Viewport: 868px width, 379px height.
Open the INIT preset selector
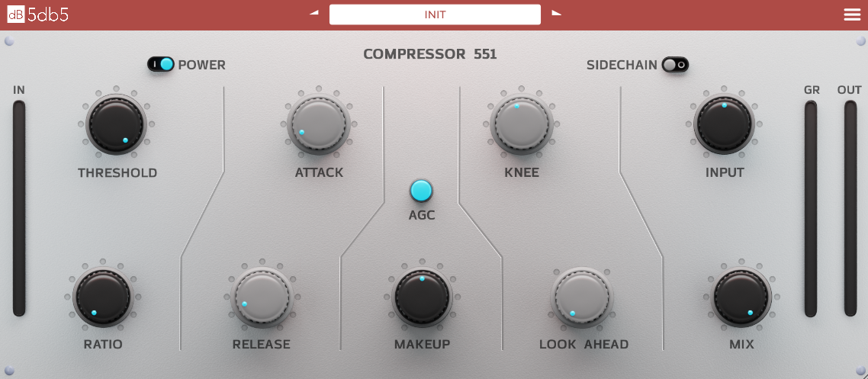coord(435,14)
